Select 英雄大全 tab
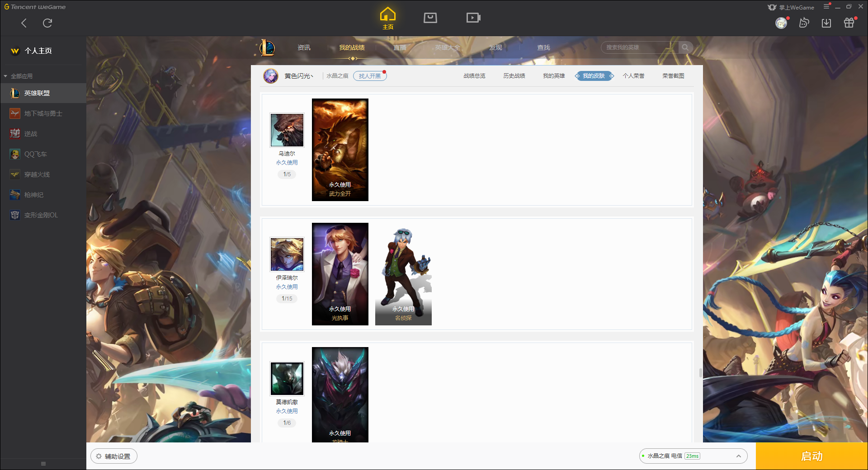The width and height of the screenshot is (868, 470). pos(448,47)
